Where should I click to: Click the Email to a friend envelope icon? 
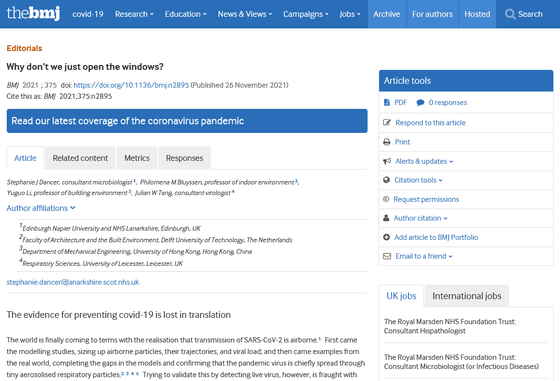pyautogui.click(x=387, y=256)
